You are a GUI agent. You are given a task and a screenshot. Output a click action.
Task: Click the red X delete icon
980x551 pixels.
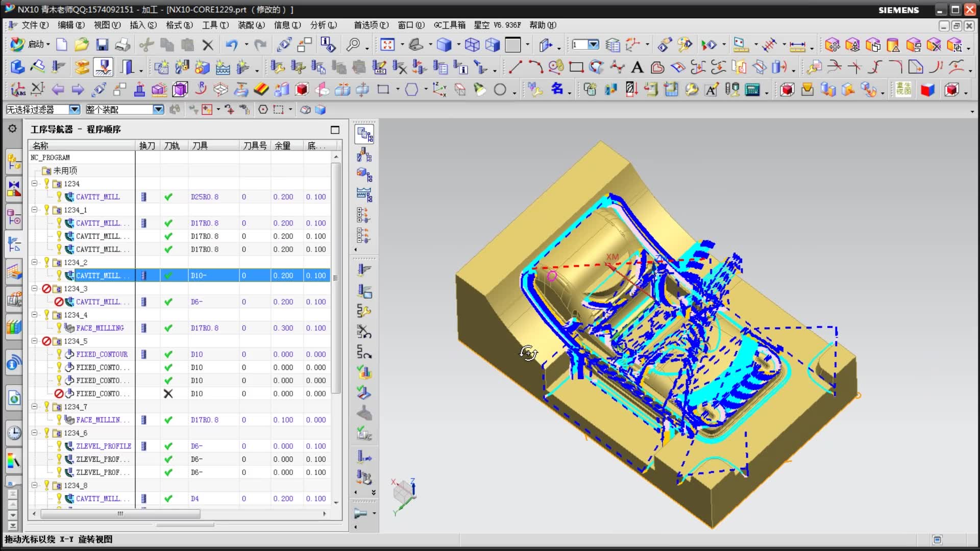pos(208,45)
